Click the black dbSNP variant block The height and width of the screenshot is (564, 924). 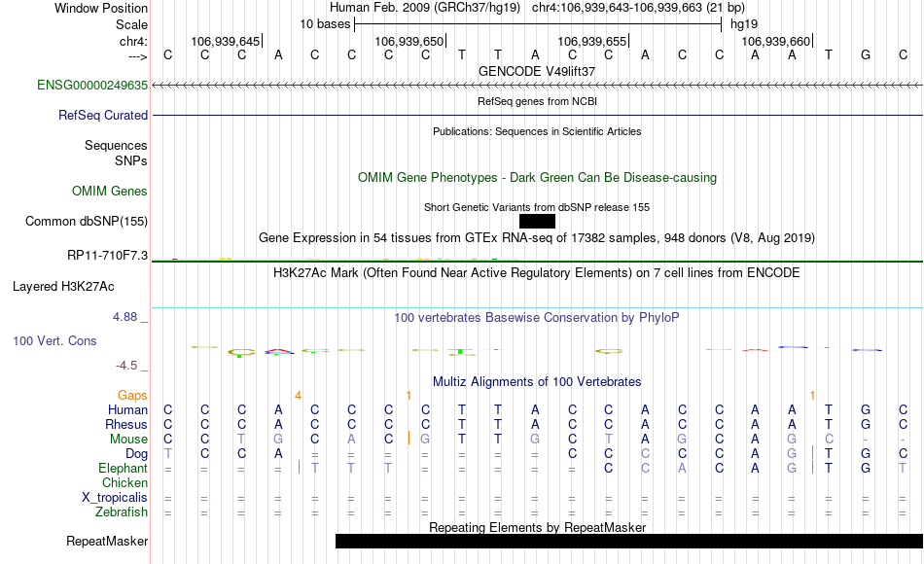click(537, 221)
